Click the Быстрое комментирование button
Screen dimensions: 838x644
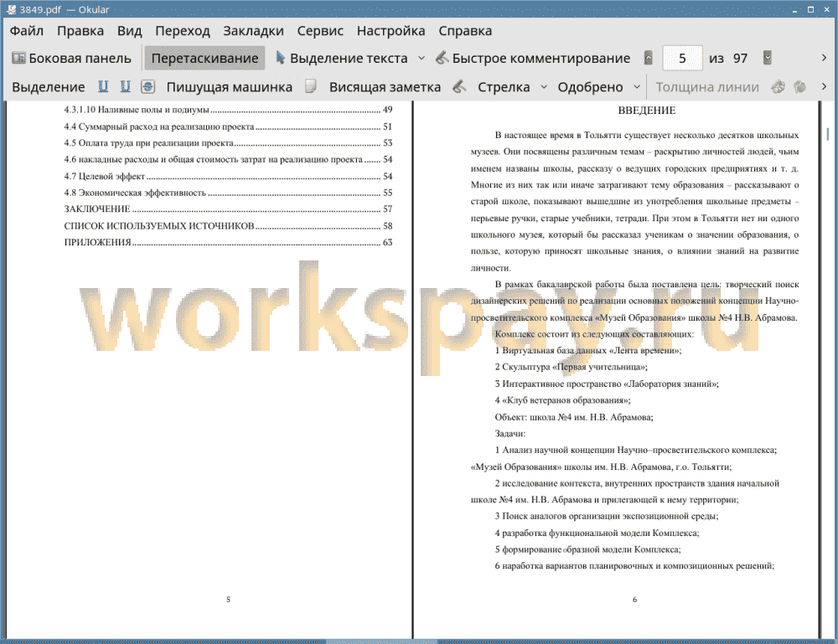click(x=533, y=59)
